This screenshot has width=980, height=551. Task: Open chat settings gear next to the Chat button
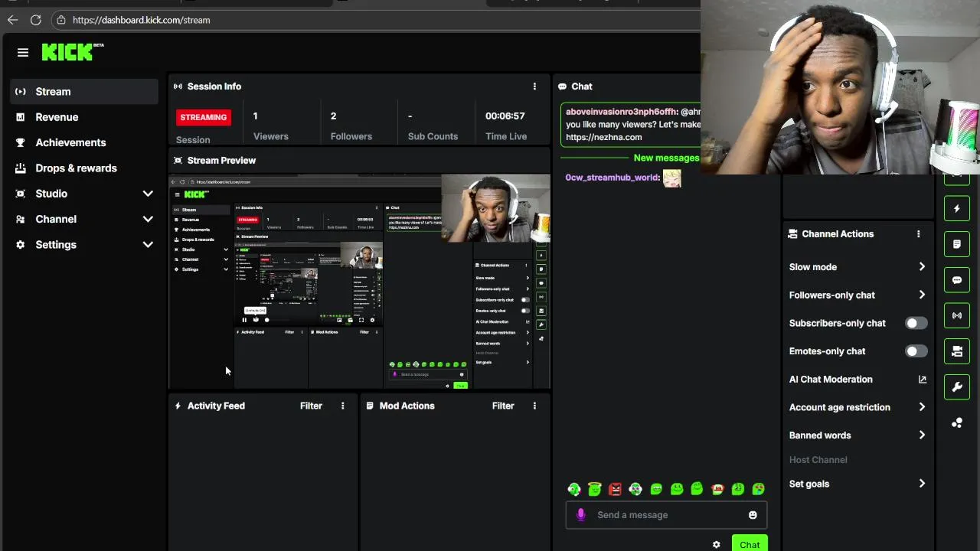tap(716, 545)
